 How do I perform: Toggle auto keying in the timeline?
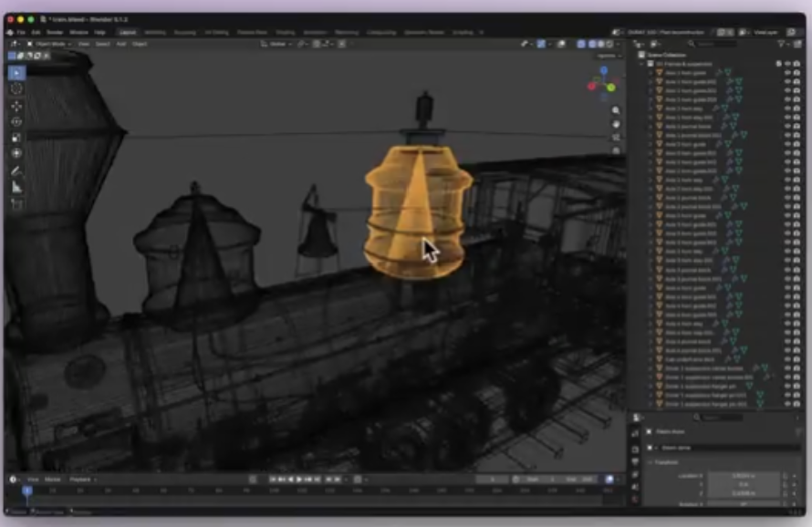click(253, 480)
